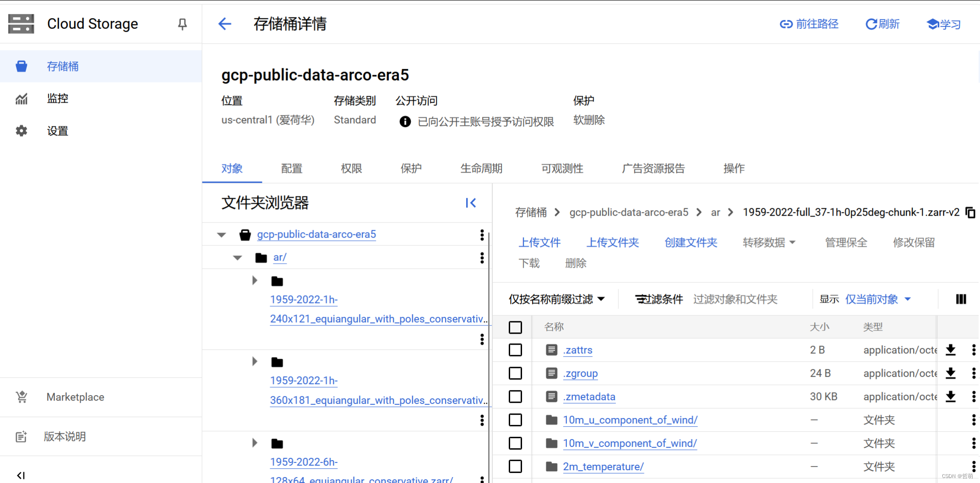
Task: Click the 存储桶 bucket icon in sidebar
Action: click(21, 66)
